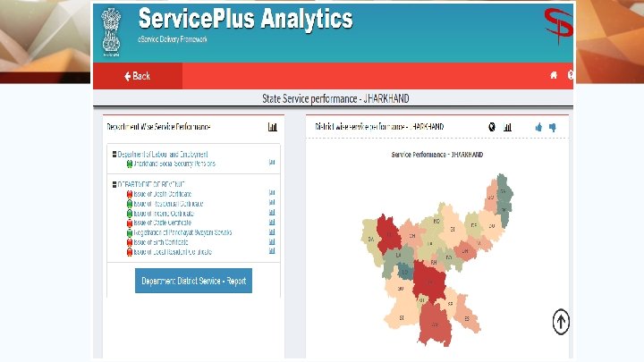Open chart icon for Issue of Income Certificate
The height and width of the screenshot is (362, 644).
click(272, 212)
